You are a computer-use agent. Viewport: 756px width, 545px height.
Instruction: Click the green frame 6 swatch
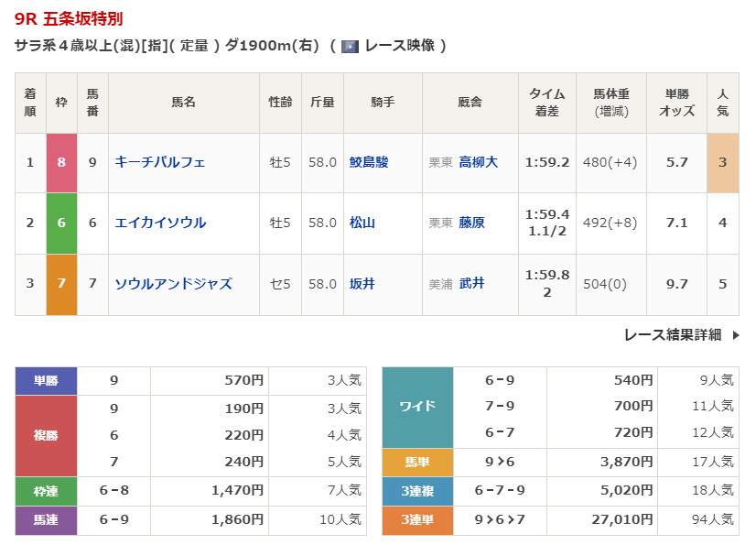[61, 223]
